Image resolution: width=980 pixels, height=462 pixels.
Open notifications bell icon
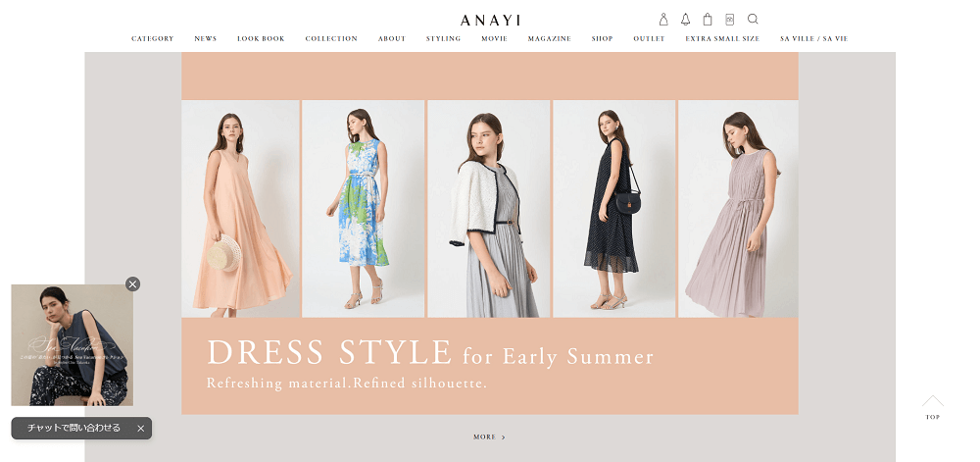686,19
